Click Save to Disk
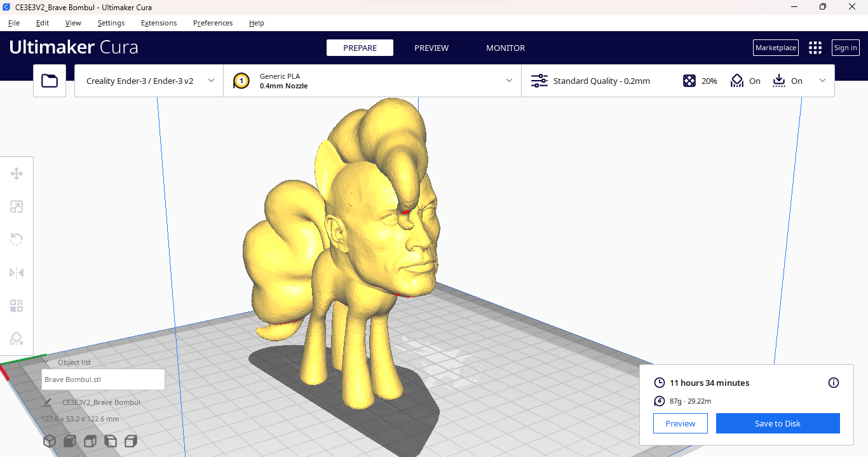This screenshot has height=457, width=868. click(778, 423)
